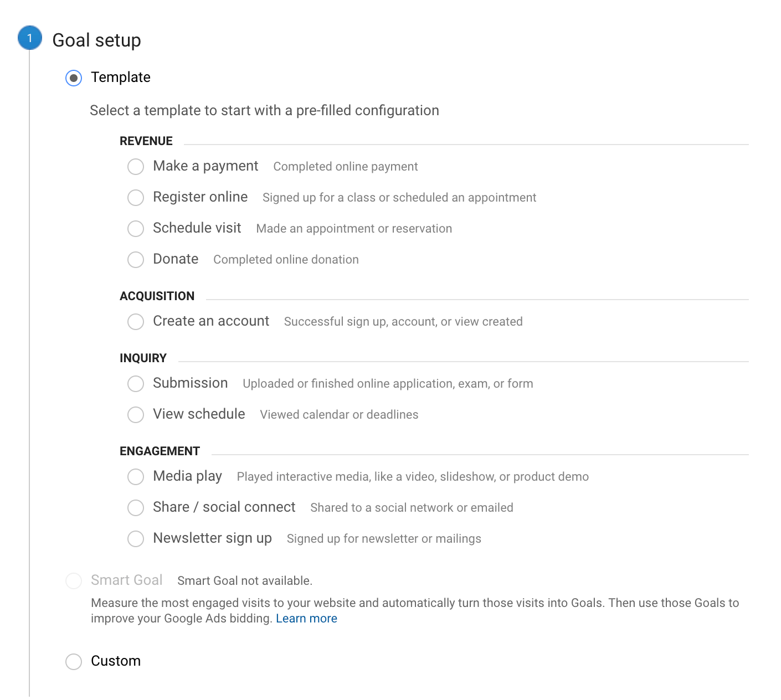The height and width of the screenshot is (700, 781).
Task: Click the Viewed calendar or deadlines text
Action: (x=339, y=415)
